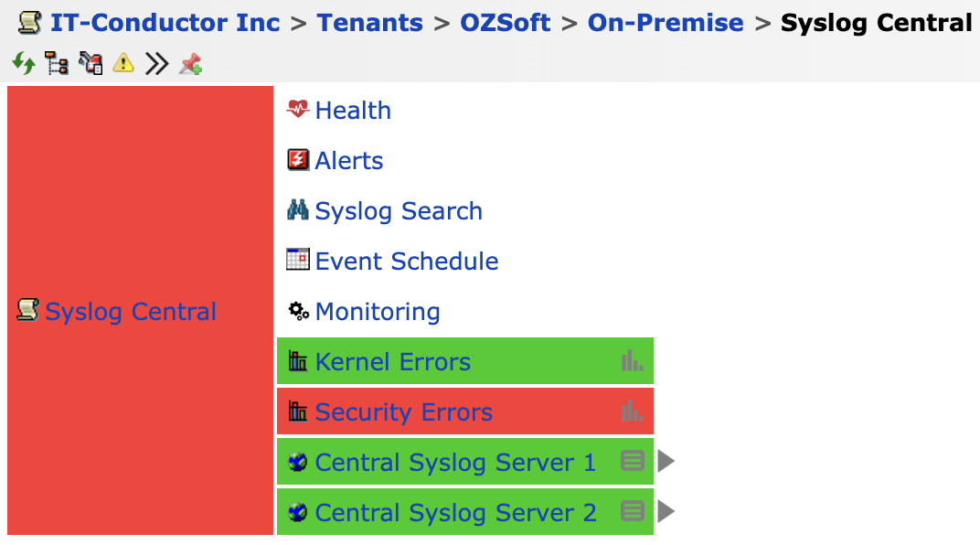This screenshot has width=980, height=545.
Task: Click the Syslog Search binoculars icon
Action: pos(298,209)
